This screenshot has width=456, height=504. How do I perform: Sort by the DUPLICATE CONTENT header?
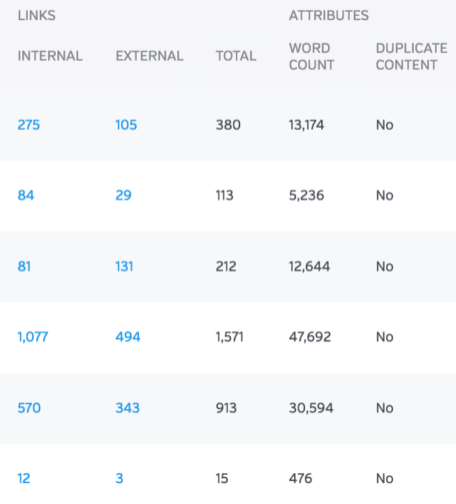click(x=412, y=57)
